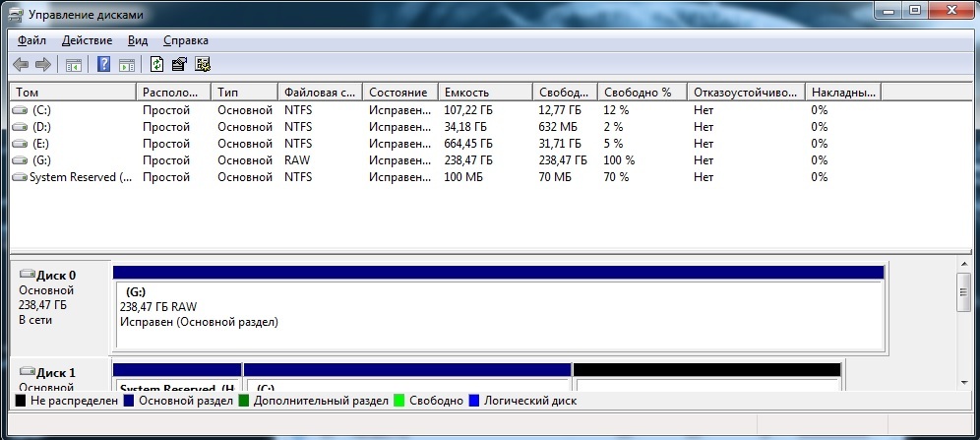The width and height of the screenshot is (980, 440).
Task: Click the Refresh toolbar icon
Action: click(x=156, y=64)
